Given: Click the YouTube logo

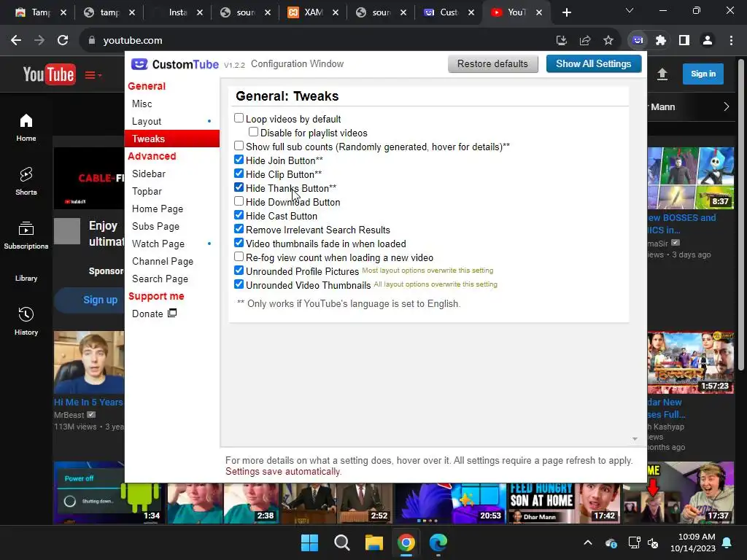Looking at the screenshot, I should tap(49, 74).
